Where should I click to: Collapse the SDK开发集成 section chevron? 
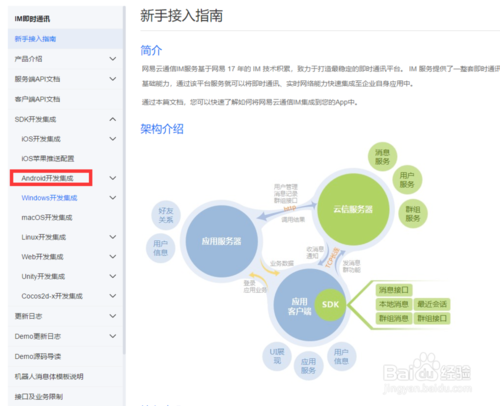[x=113, y=119]
